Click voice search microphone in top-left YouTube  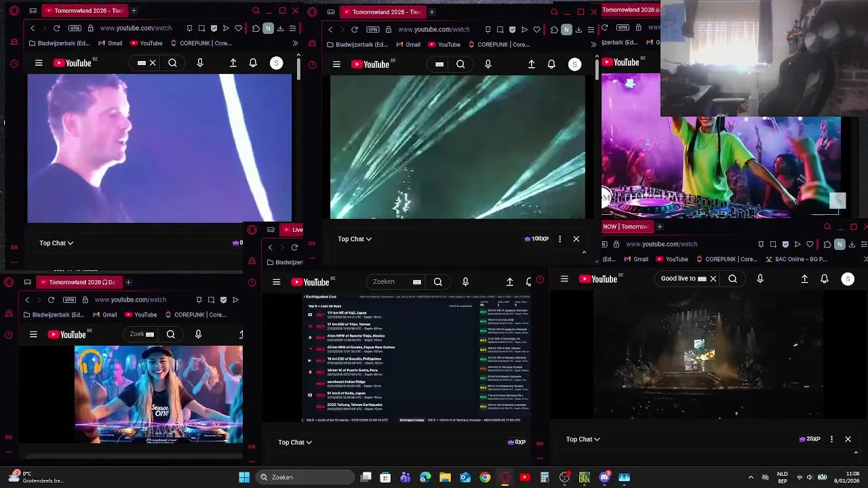point(199,63)
